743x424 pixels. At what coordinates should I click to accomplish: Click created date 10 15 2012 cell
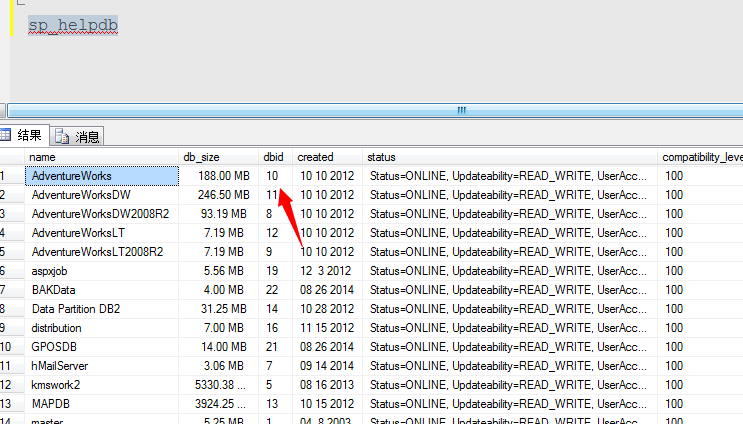(x=327, y=404)
